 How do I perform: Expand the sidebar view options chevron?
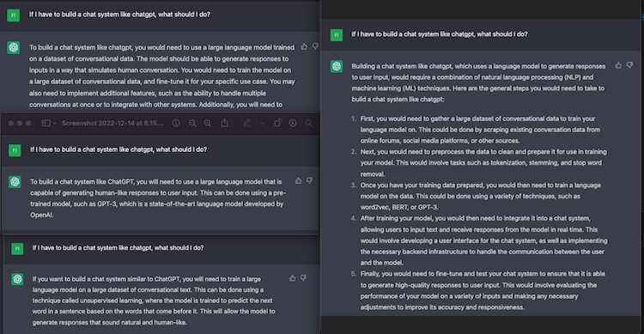click(55, 123)
